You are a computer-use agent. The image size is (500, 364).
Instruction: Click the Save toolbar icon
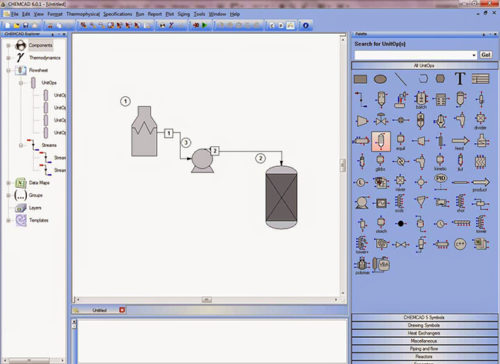26,25
